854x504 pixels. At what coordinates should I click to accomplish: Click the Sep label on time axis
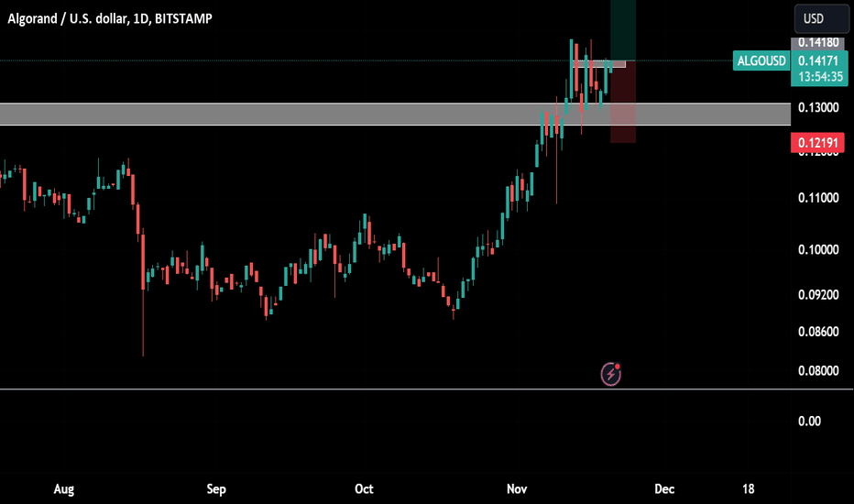(216, 488)
